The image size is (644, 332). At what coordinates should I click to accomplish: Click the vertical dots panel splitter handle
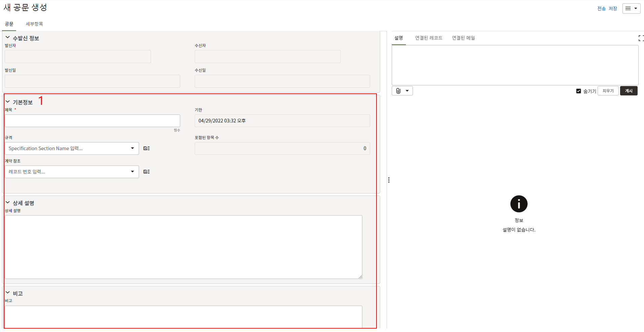click(x=389, y=180)
